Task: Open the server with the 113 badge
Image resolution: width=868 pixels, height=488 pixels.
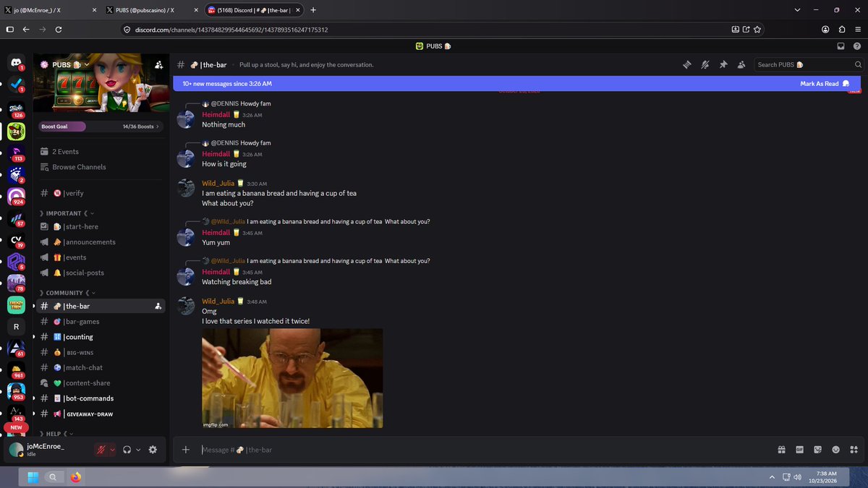Action: tap(16, 152)
